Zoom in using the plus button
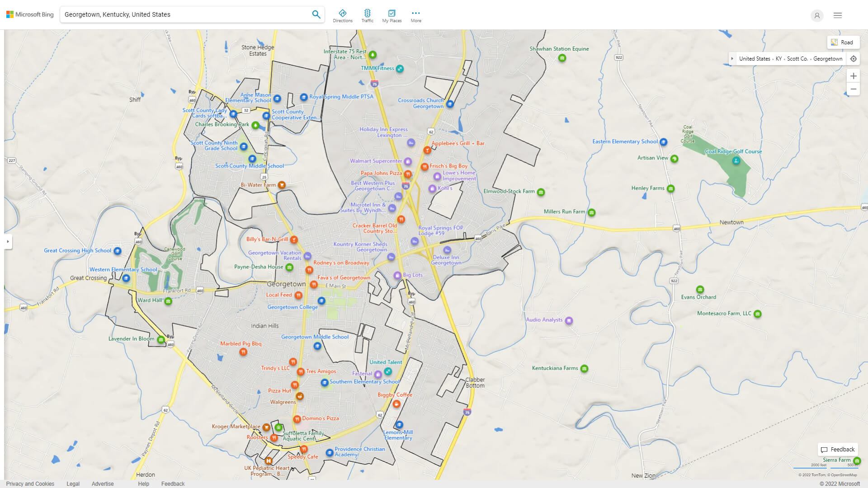 [x=854, y=76]
